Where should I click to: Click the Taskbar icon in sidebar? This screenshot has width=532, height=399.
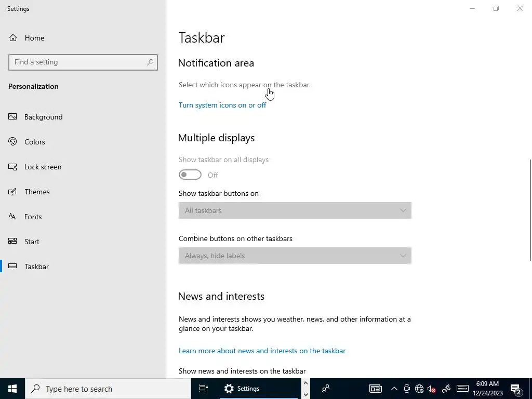12,266
